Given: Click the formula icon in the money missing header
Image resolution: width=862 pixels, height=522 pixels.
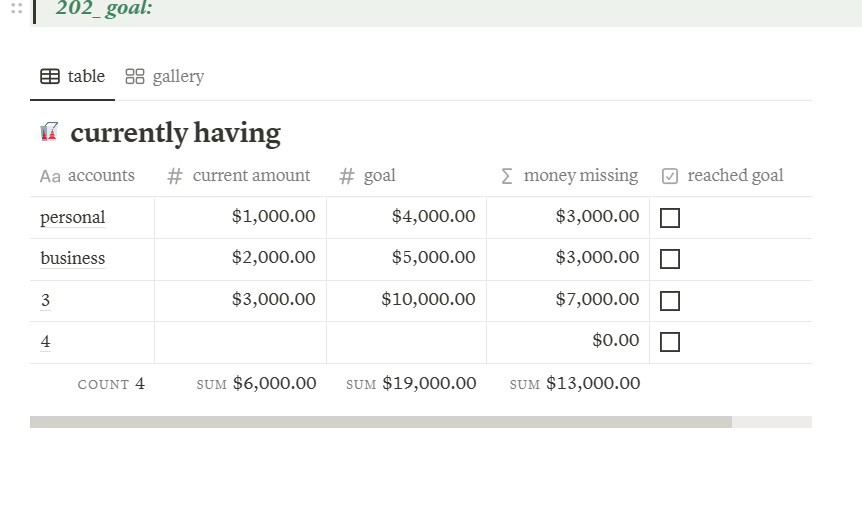Looking at the screenshot, I should tap(506, 177).
